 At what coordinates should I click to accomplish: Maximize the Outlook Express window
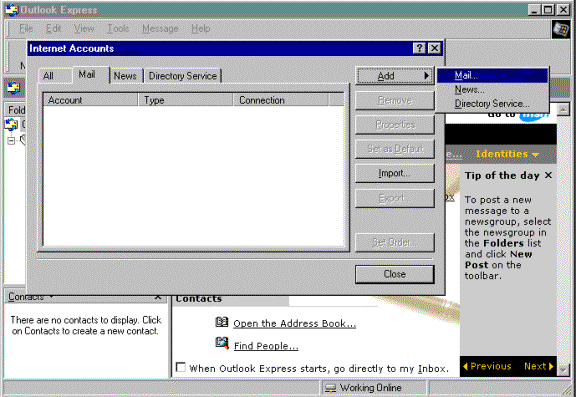pos(548,10)
